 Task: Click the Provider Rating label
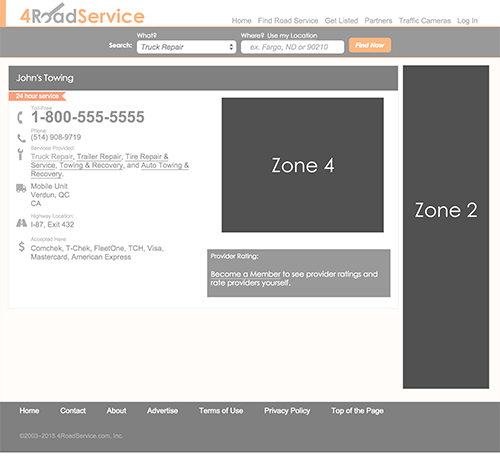[x=234, y=256]
